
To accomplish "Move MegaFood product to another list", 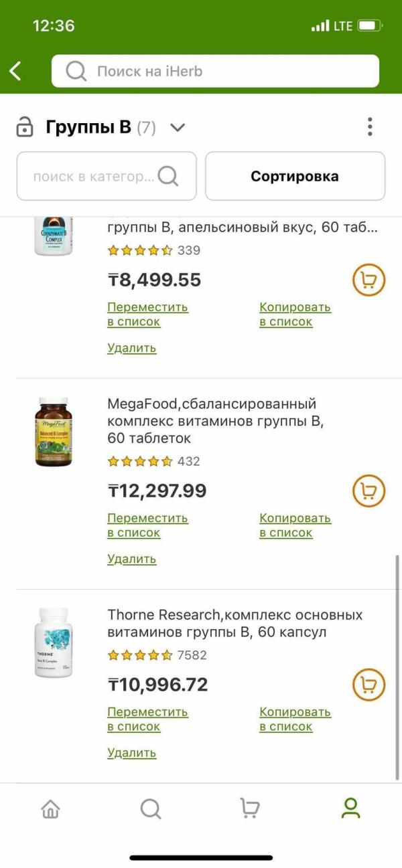I will click(147, 525).
